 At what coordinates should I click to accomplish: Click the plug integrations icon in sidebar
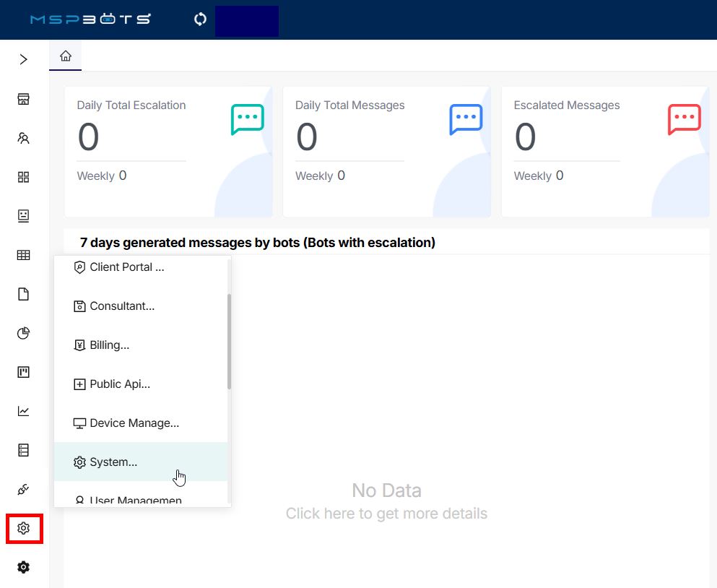click(24, 490)
